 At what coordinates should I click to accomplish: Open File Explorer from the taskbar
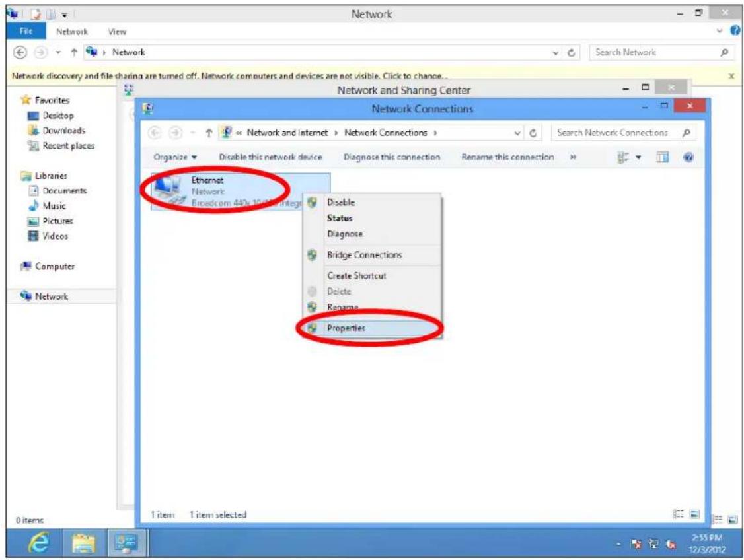(83, 543)
